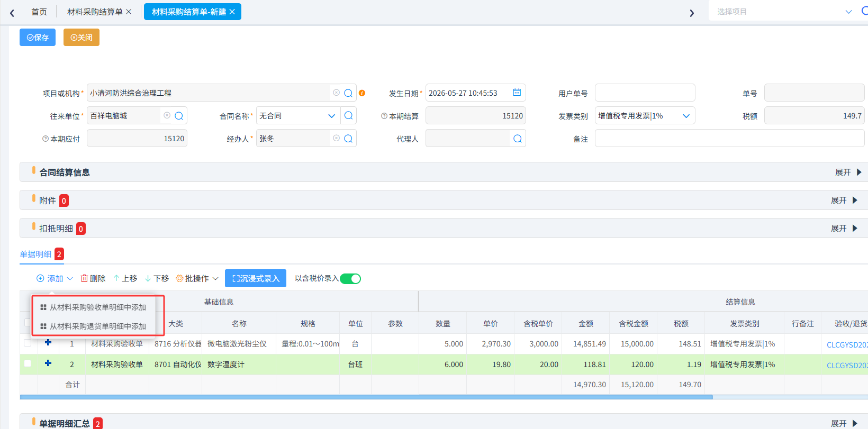Open search lookup for 代理人
The height and width of the screenshot is (429, 868).
click(518, 139)
